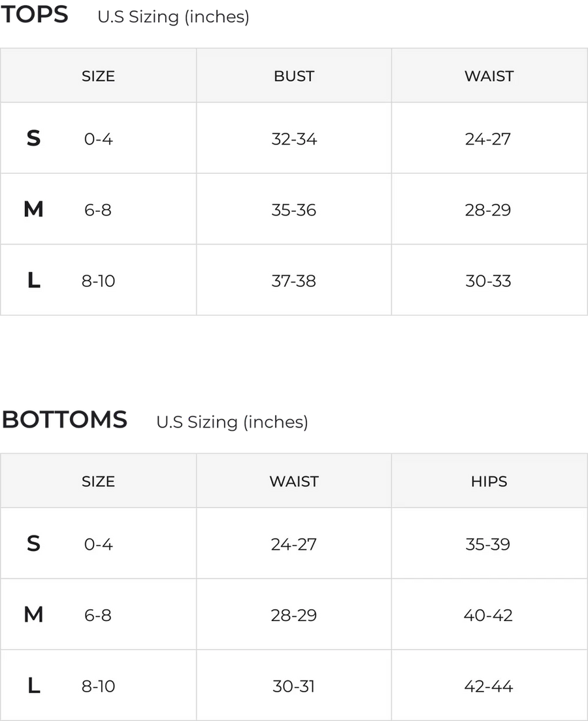Click the TOPS table BUST column header
588x721 pixels.
pyautogui.click(x=294, y=76)
